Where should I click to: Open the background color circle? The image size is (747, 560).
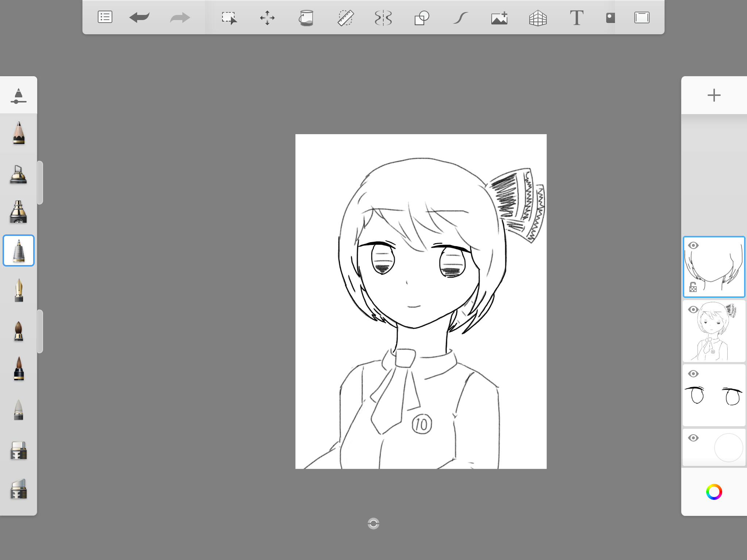coord(728,448)
